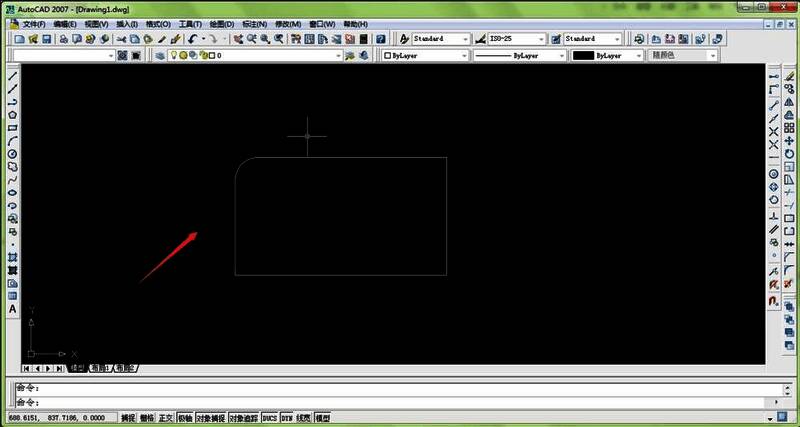Screen dimensions: 800x427
Task: Click the New drawing icon
Action: (x=20, y=39)
